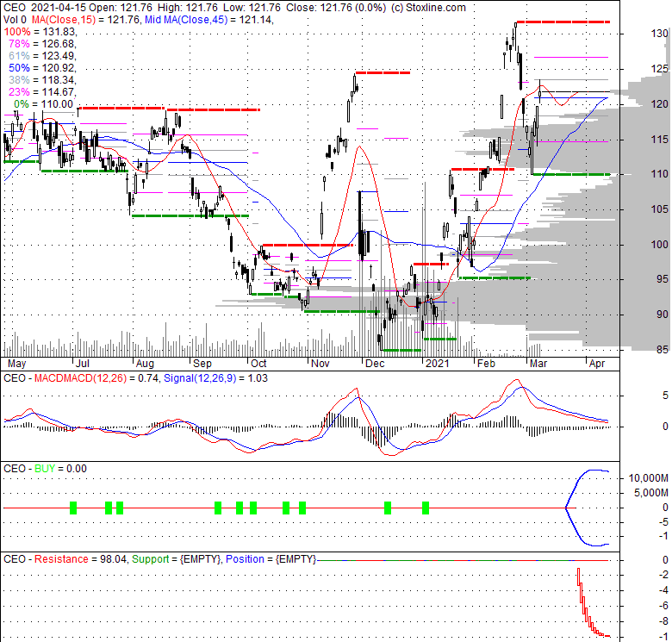Viewport: 672px width, 642px height.
Task: Click the "Nov" month axis label
Action: 320,364
